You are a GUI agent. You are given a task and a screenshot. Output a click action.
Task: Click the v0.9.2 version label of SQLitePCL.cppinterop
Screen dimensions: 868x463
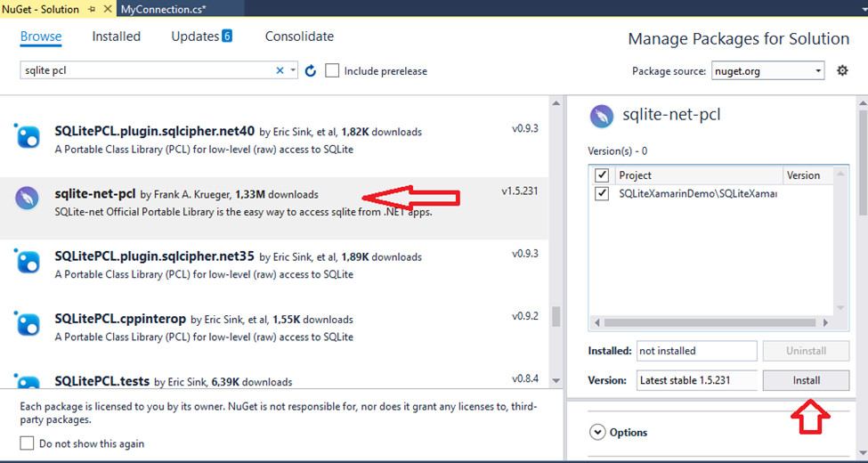(524, 316)
